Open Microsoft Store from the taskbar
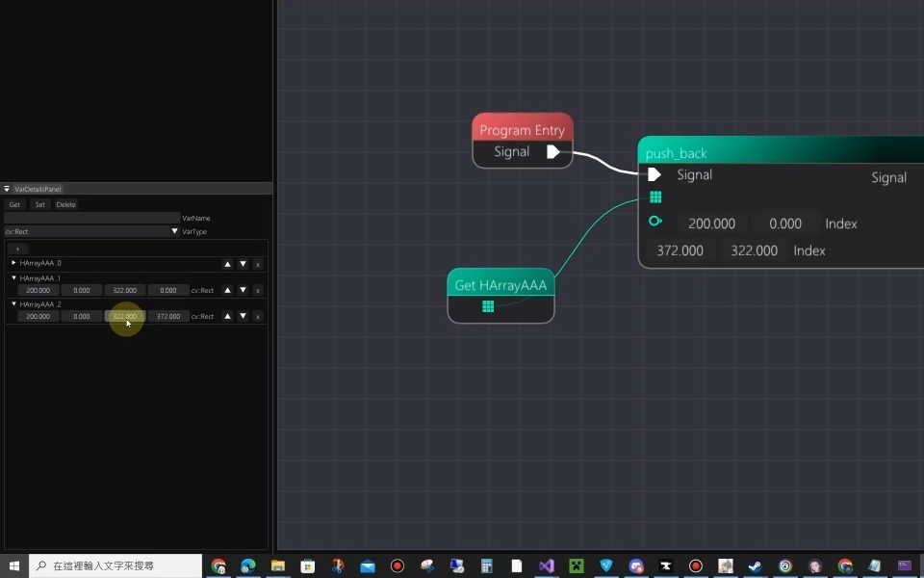 tap(308, 566)
